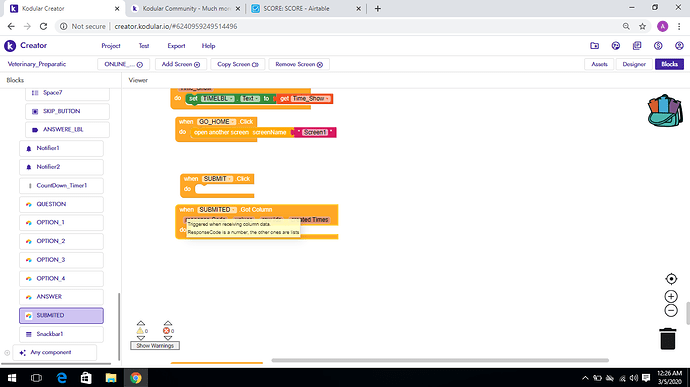Go to the next error arrow
The height and width of the screenshot is (387, 690).
click(168, 338)
